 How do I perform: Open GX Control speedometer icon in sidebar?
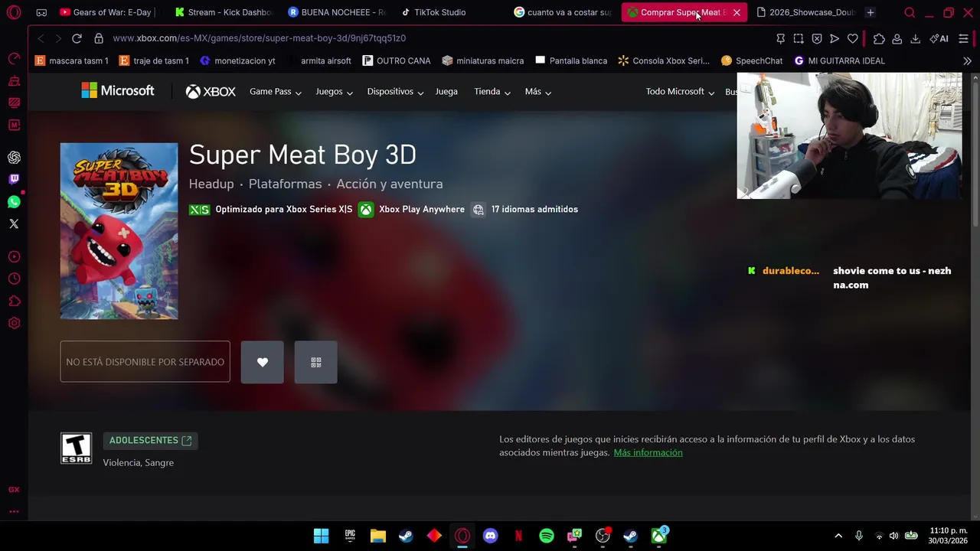14,59
